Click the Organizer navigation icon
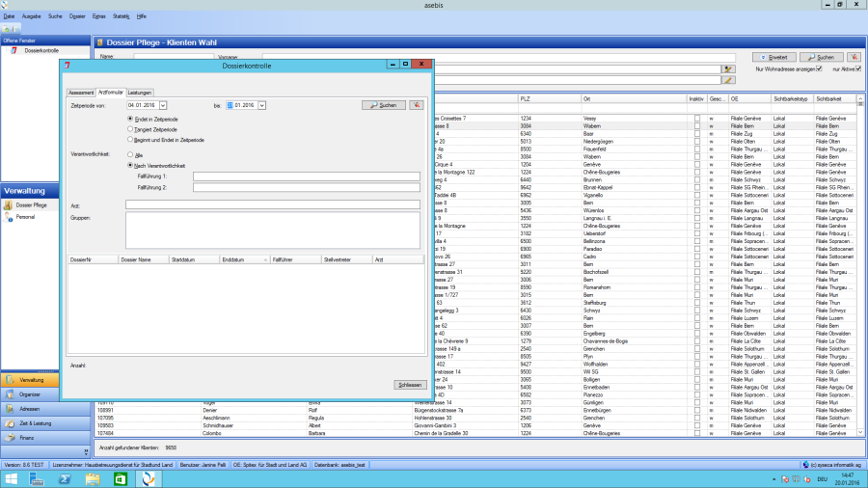 coord(29,394)
